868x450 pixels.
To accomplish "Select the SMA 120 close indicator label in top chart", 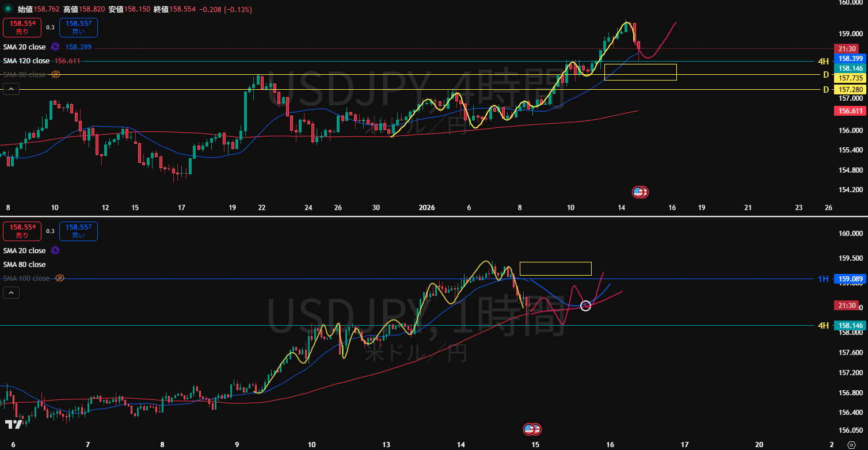I will click(x=26, y=60).
